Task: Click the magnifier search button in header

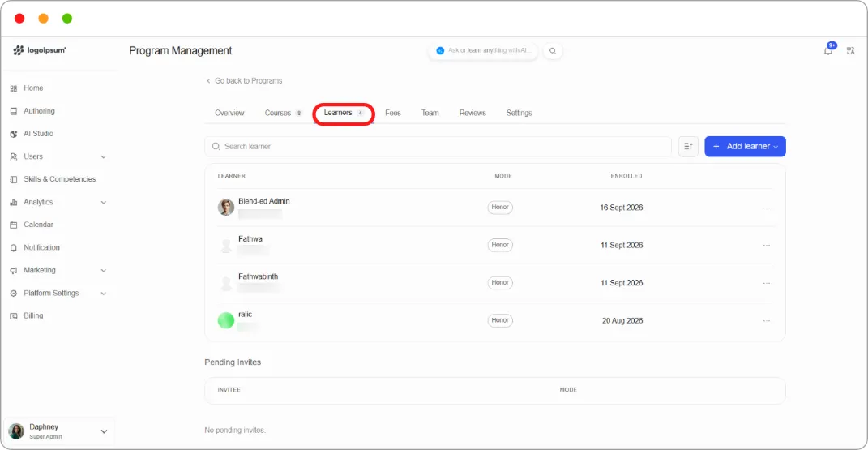Action: (x=553, y=51)
